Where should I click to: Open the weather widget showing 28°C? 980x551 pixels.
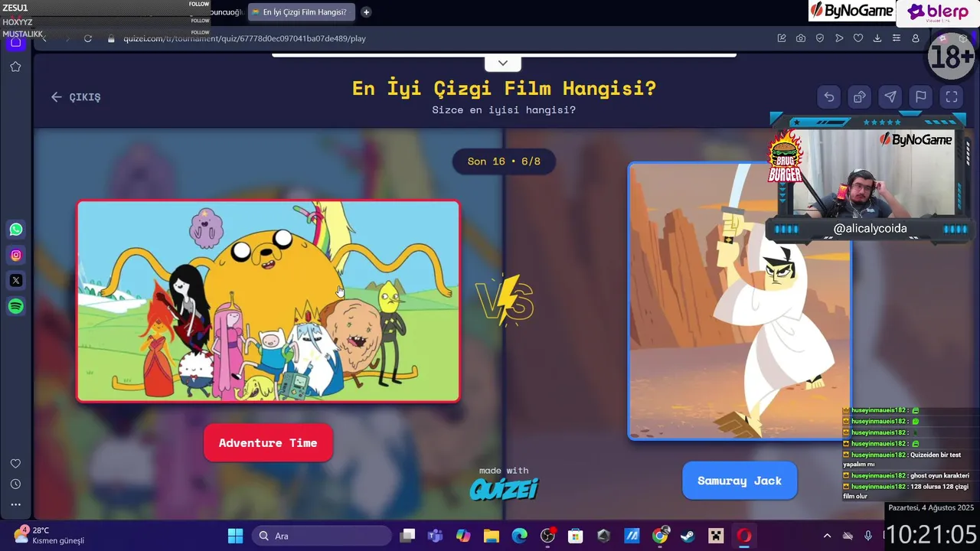[x=51, y=535]
